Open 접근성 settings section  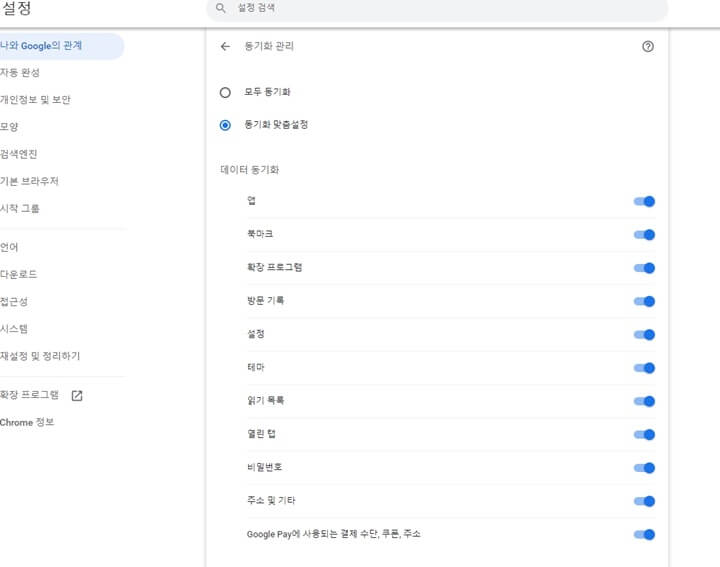pos(14,302)
